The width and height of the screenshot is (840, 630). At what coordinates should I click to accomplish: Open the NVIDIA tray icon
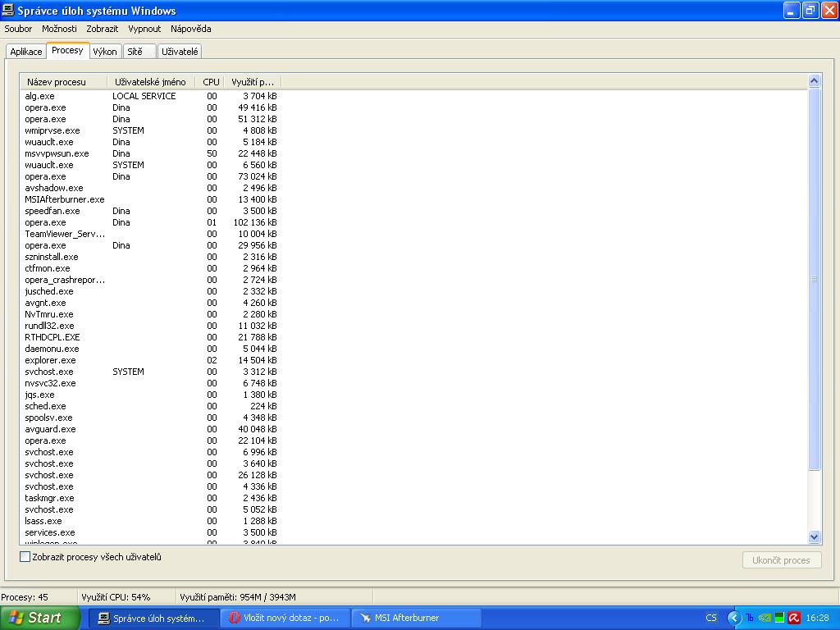click(765, 618)
